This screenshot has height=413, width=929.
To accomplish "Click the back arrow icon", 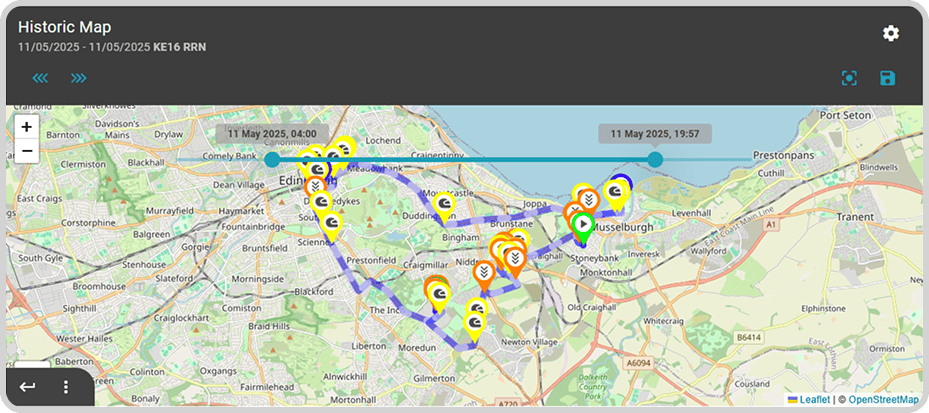I will (x=28, y=387).
